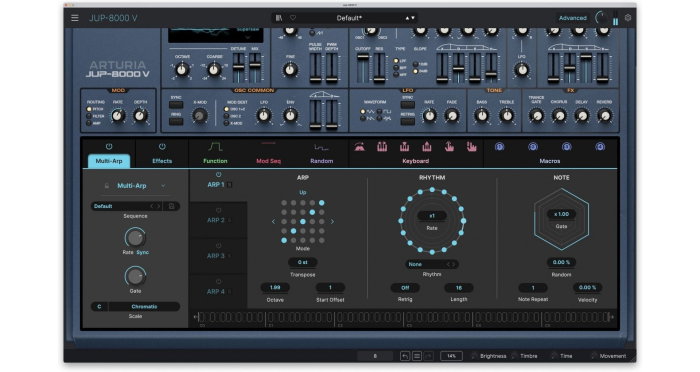
Task: Toggle the Effects power button
Action: pos(162,146)
